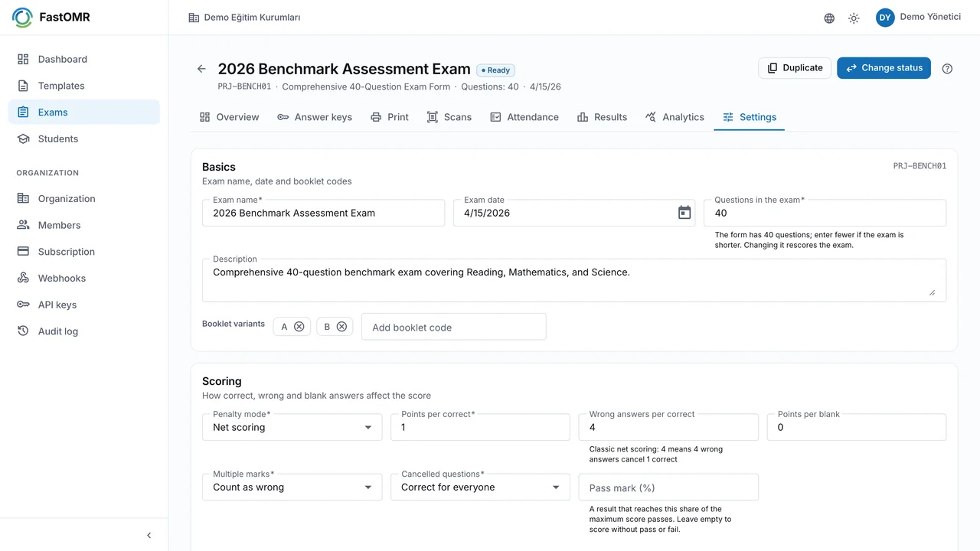980x551 pixels.
Task: Click the Duplicate button
Action: click(x=795, y=68)
